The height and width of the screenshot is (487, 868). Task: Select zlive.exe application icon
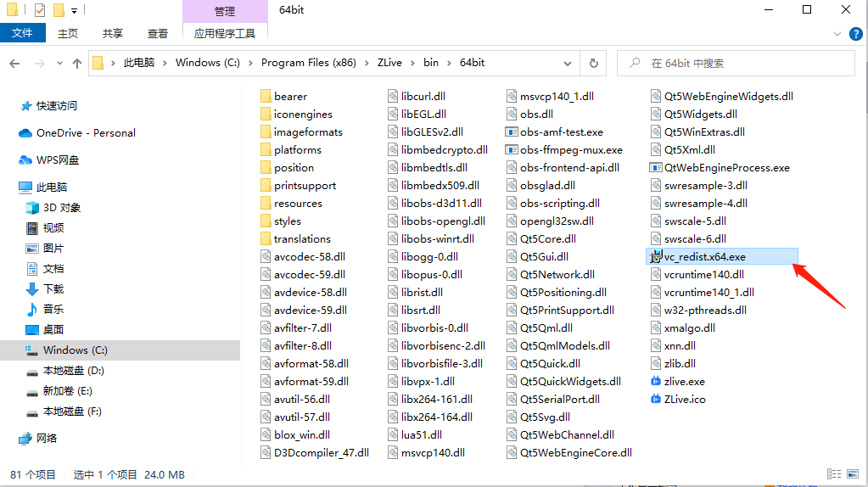(656, 381)
